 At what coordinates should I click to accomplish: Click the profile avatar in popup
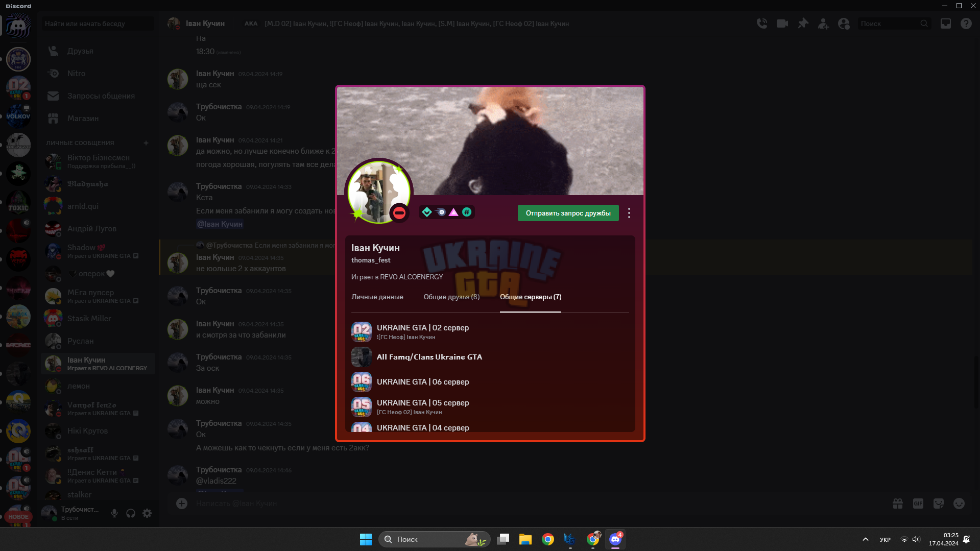379,193
